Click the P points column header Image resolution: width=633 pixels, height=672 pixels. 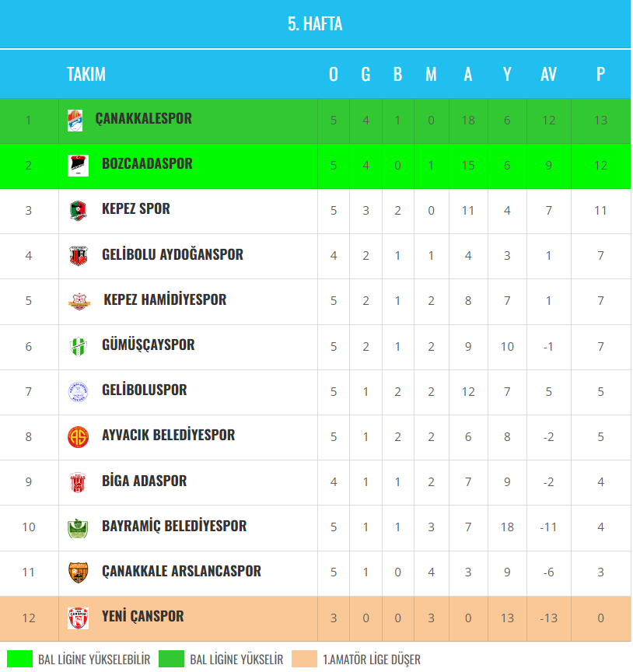[600, 75]
